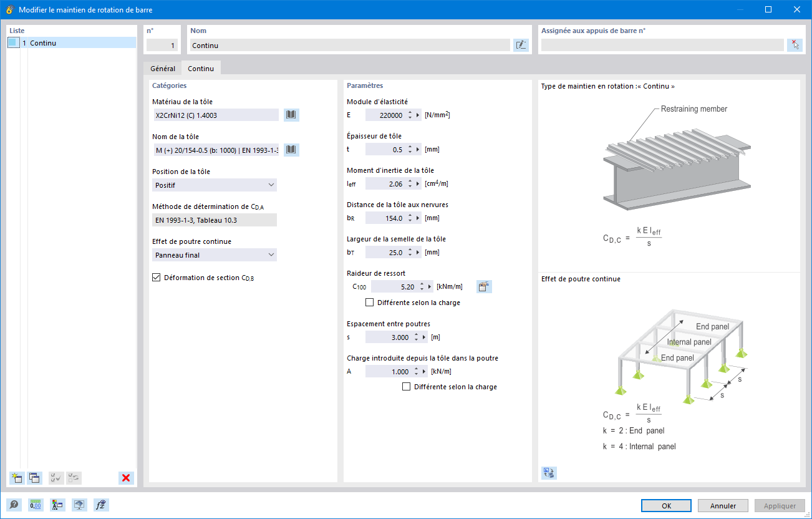Expand options arrow for bR value
Viewport: 812px width, 519px height.
pos(418,218)
